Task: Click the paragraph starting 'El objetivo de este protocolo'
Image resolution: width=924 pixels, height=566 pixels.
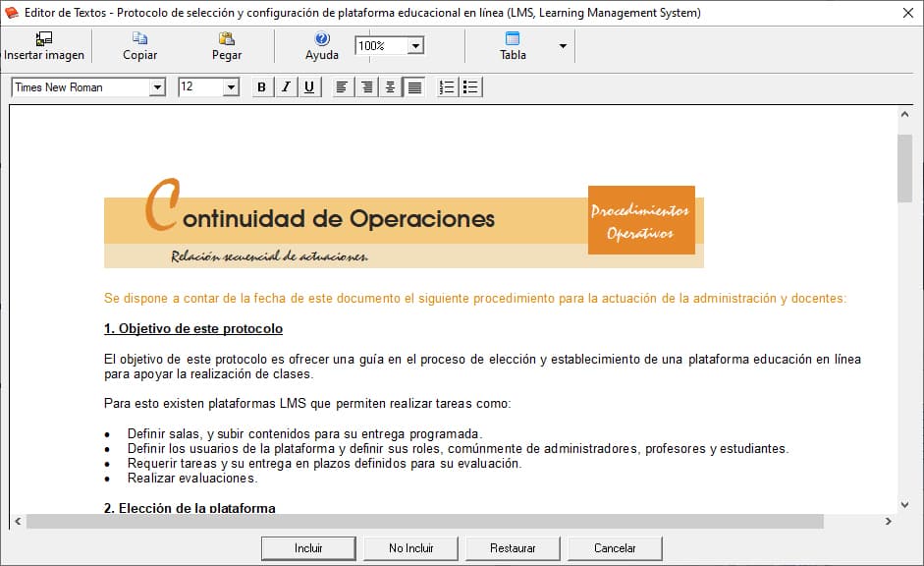Action: [x=482, y=367]
